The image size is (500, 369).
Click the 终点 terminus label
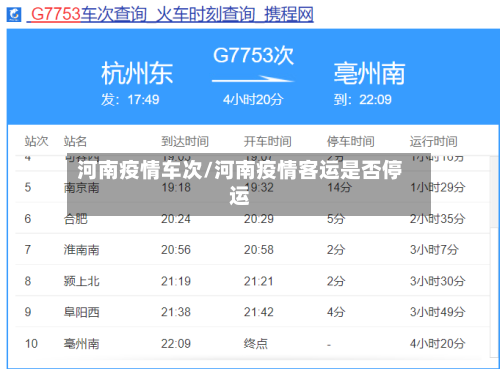[256, 343]
